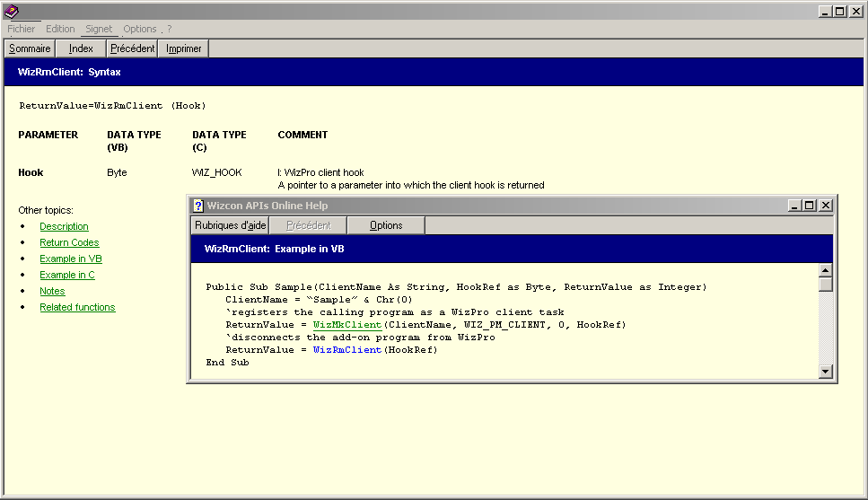Click the Sommaire button
The image size is (868, 500).
(30, 48)
